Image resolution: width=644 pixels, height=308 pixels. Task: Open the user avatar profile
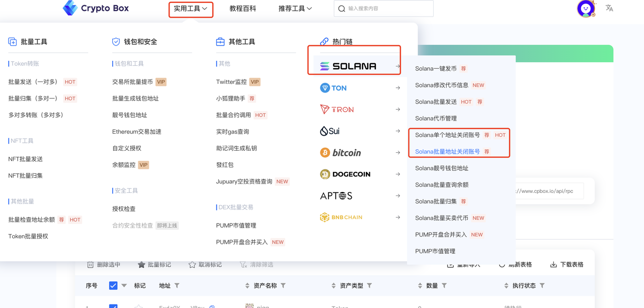click(586, 9)
